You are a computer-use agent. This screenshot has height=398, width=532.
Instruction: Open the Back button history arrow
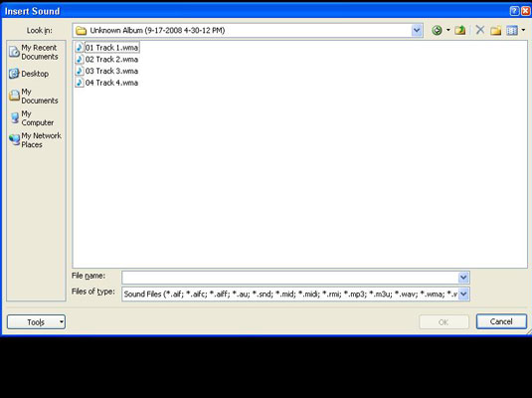click(447, 31)
